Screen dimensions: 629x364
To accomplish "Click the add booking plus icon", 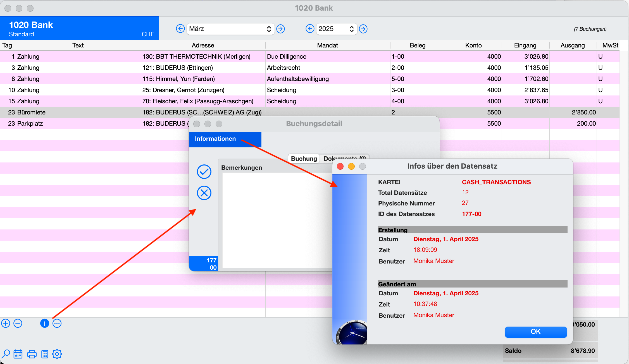I will (6, 323).
